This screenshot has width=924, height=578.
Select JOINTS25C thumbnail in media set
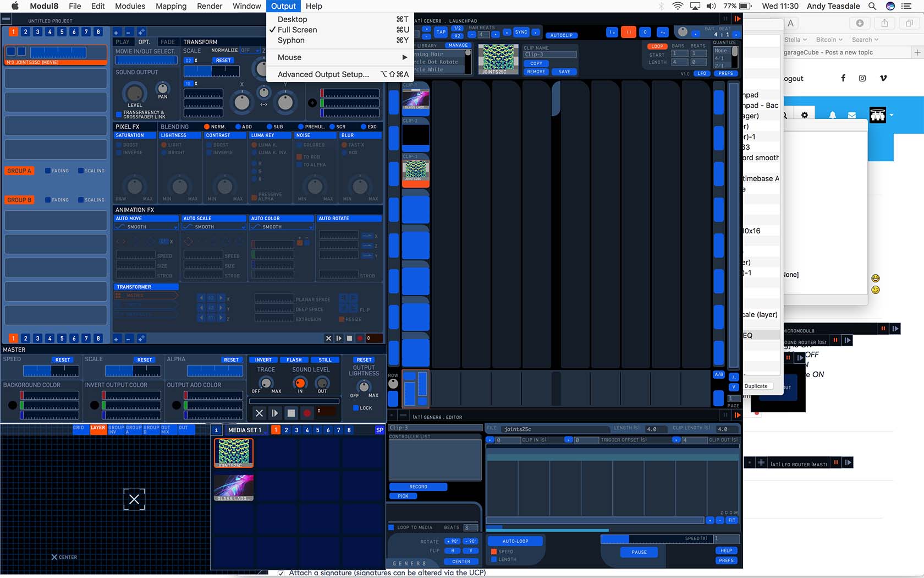[x=234, y=453]
